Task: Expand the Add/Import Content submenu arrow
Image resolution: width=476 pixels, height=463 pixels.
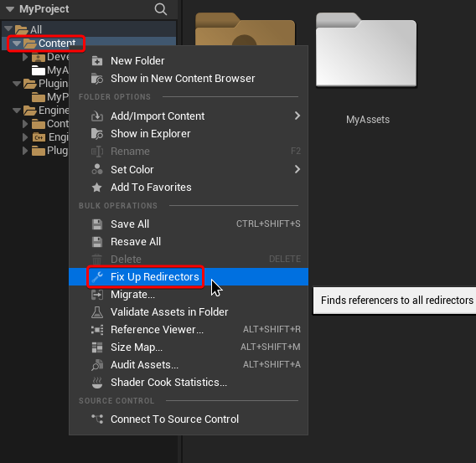Action: coord(297,116)
